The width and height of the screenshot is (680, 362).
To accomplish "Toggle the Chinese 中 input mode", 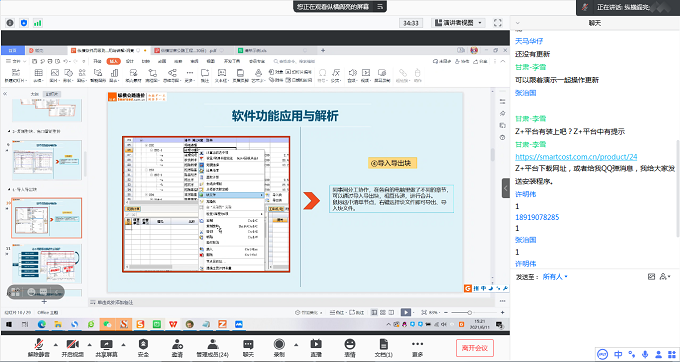I will 618,354.
